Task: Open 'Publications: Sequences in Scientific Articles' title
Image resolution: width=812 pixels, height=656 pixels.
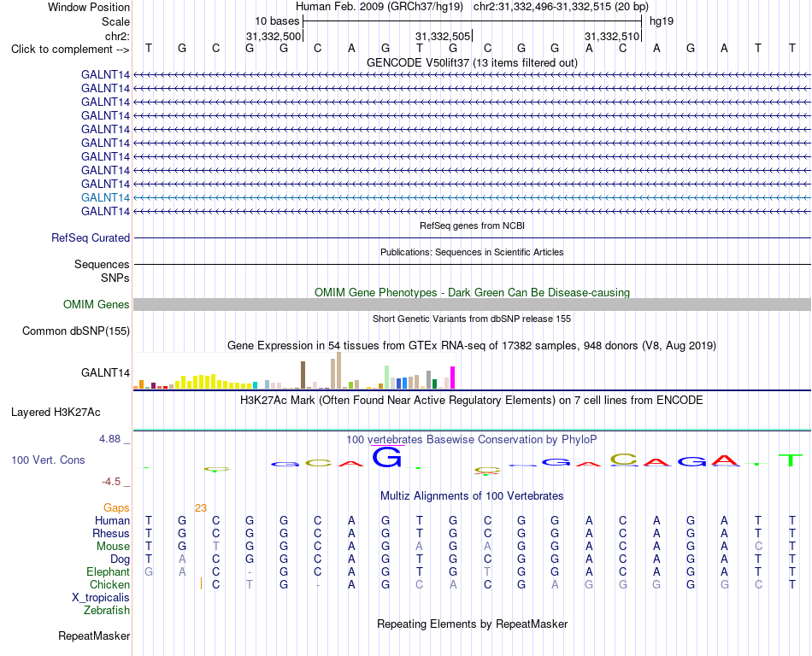Action: 472,252
